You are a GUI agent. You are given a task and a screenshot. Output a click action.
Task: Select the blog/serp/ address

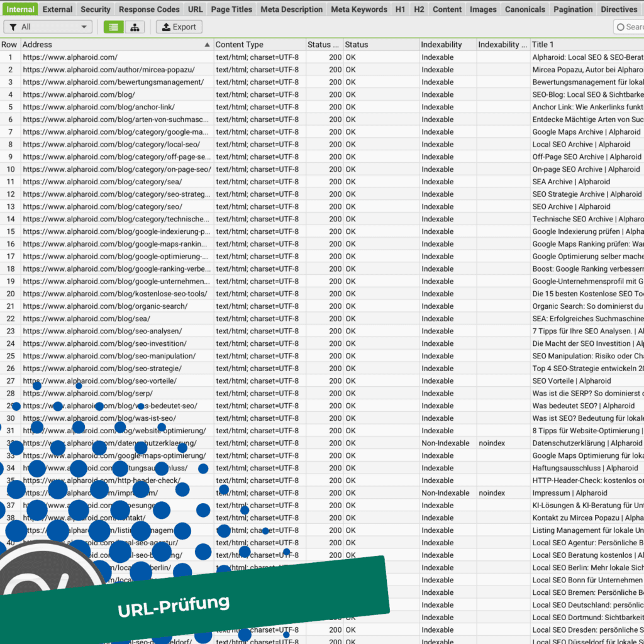[x=88, y=394]
